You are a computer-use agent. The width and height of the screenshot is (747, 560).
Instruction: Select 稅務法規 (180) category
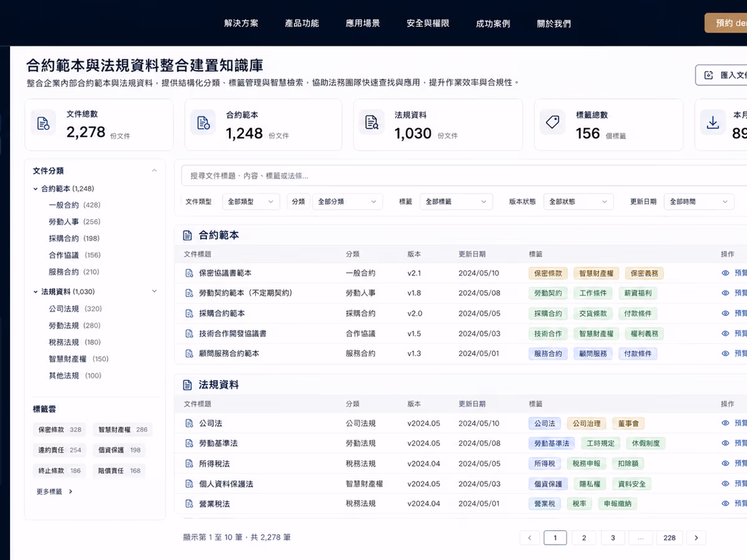point(75,342)
